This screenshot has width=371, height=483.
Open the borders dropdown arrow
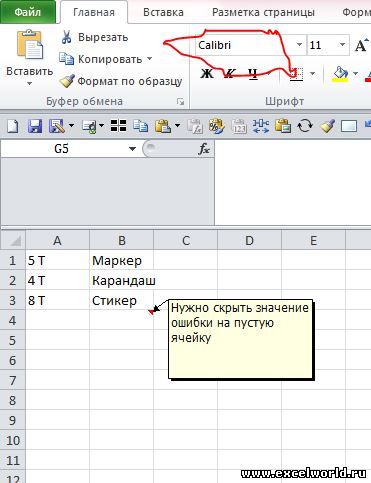coord(312,73)
